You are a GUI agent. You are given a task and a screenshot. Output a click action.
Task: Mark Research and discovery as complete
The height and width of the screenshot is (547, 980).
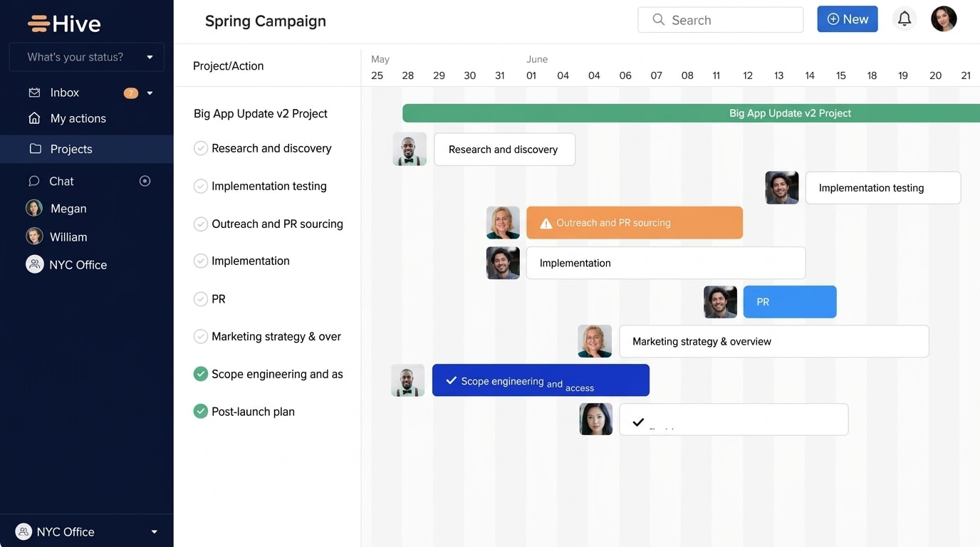(x=201, y=148)
